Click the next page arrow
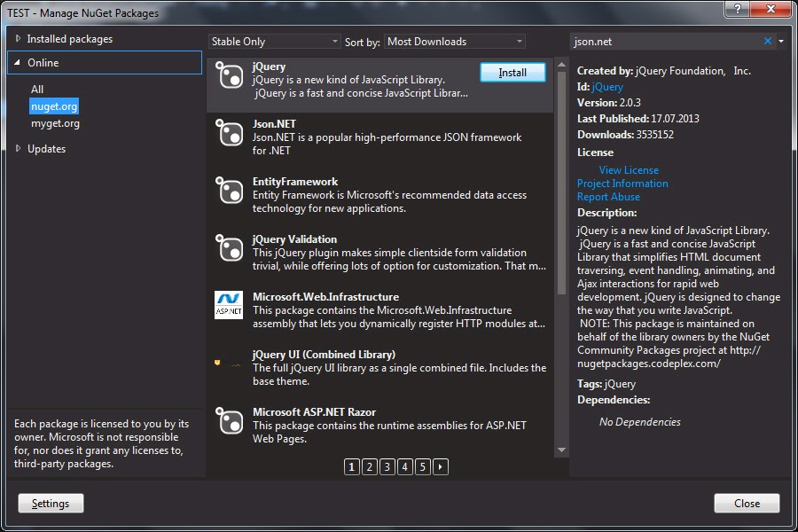Screen dimensions: 798x532 441,466
